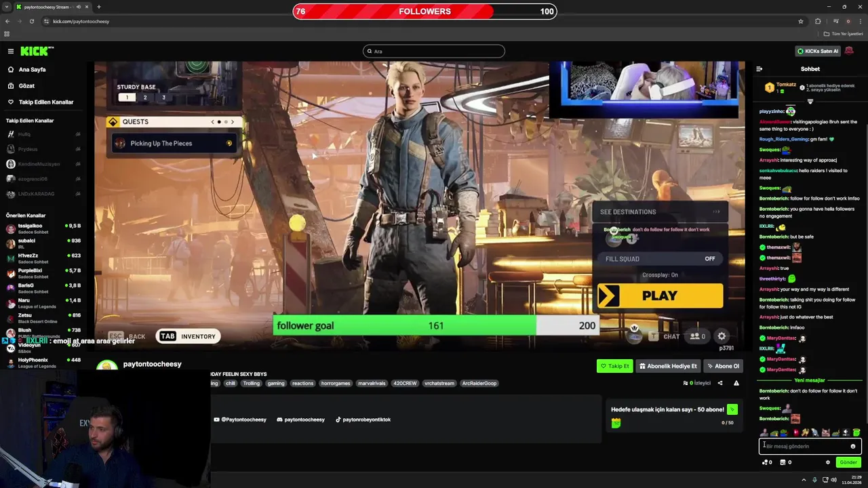Expand the chat leaderboard chevron below Tomkatz
This screenshot has width=868, height=488.
(810, 102)
